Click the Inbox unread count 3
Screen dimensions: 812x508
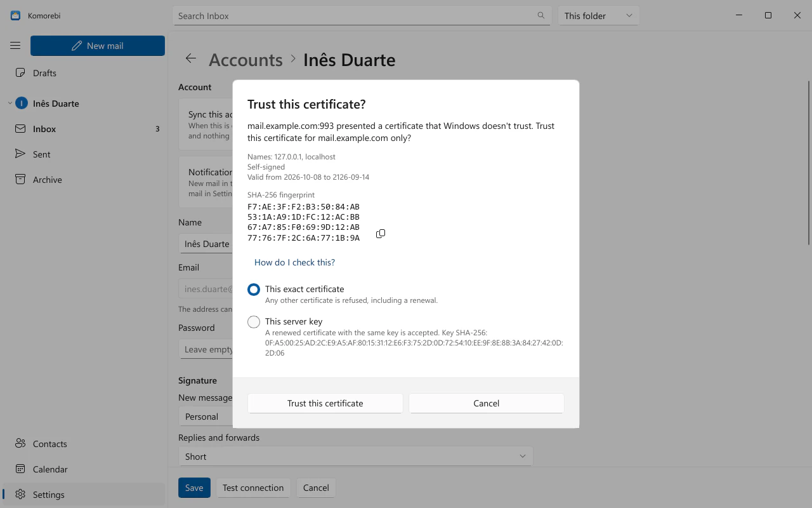(x=157, y=129)
